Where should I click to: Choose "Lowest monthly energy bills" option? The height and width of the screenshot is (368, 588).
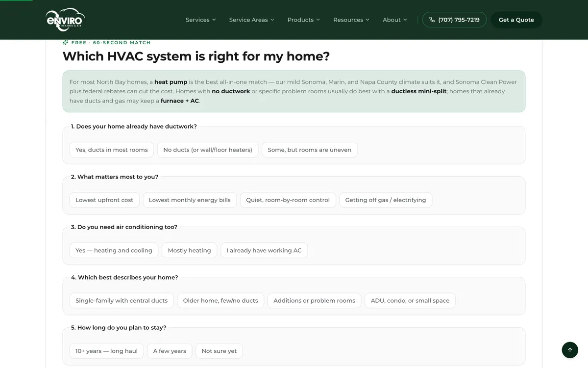coord(190,200)
